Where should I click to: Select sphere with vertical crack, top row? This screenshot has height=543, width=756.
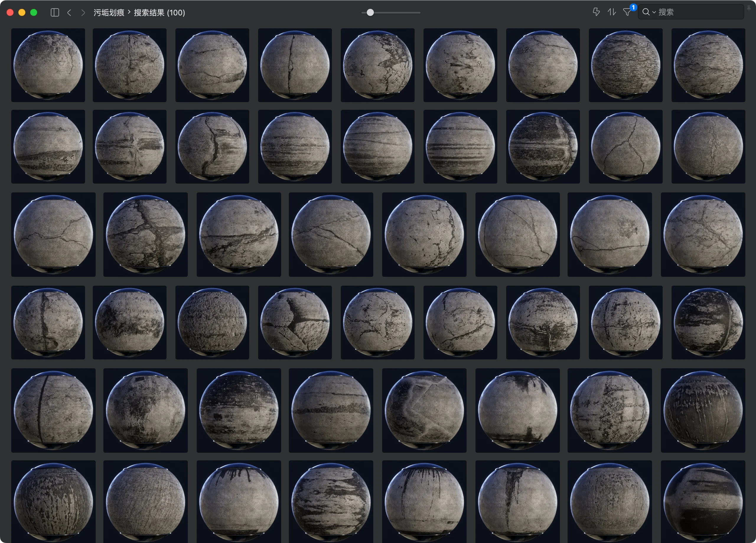coord(295,65)
